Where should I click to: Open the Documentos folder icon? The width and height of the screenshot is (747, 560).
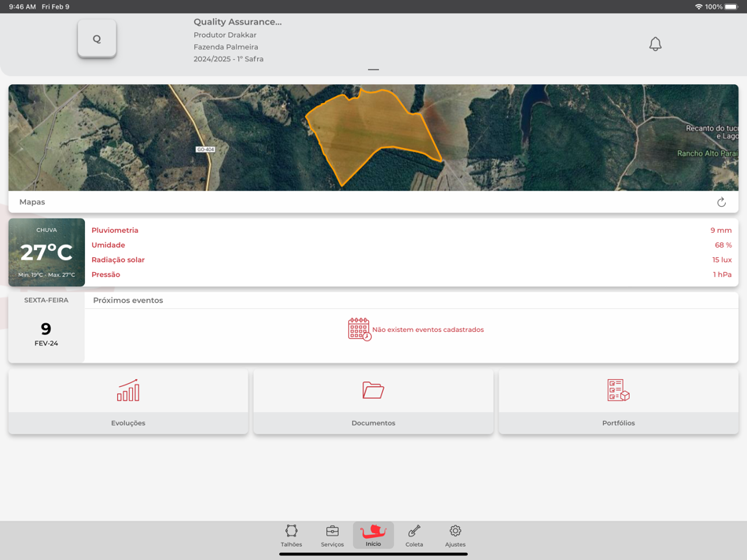[373, 390]
